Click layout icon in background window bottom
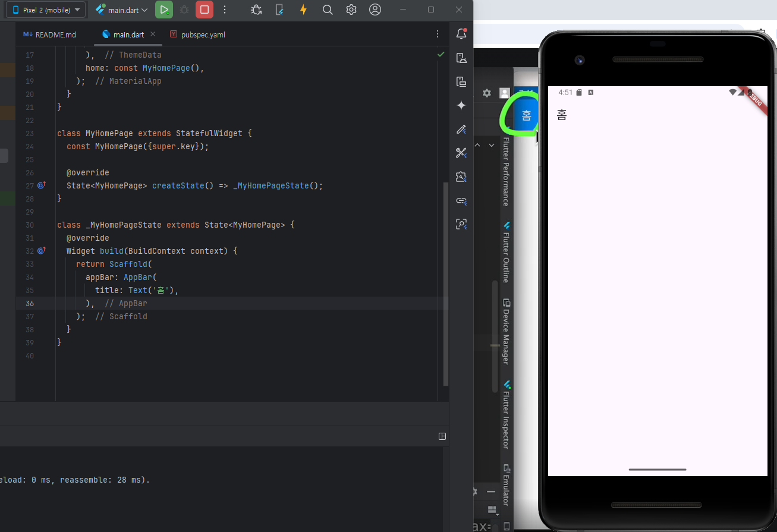The width and height of the screenshot is (777, 532). 492,509
